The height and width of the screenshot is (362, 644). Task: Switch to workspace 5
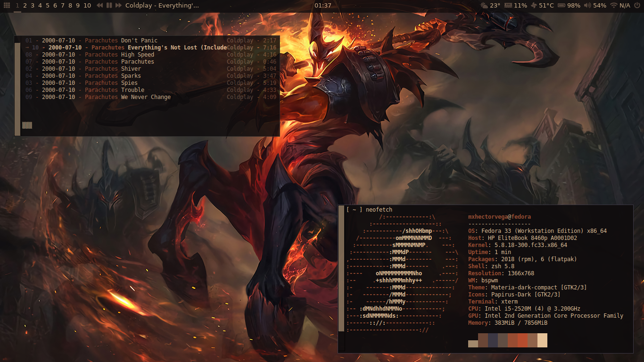coord(48,6)
